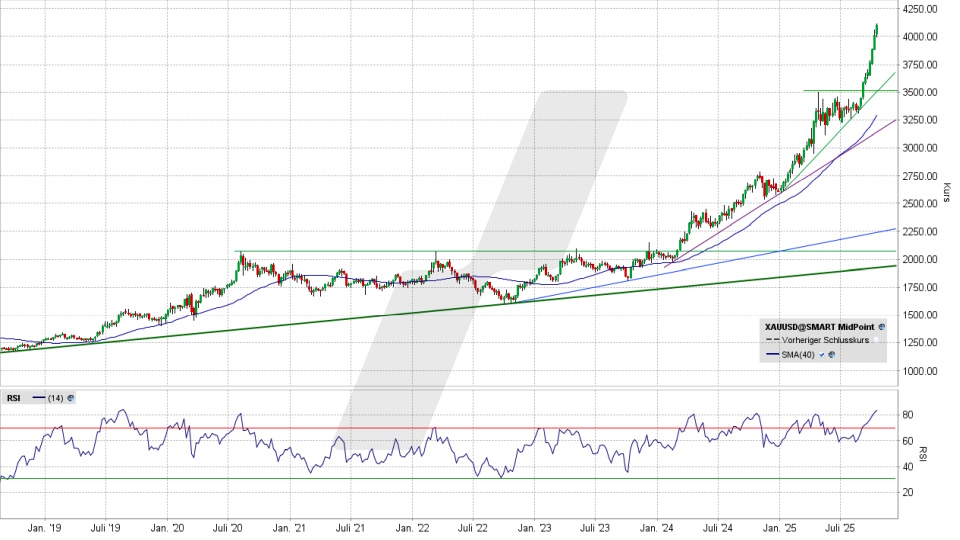Screen dimensions: 960x540
Task: Click the Juli '25 date on time axis
Action: [x=839, y=525]
